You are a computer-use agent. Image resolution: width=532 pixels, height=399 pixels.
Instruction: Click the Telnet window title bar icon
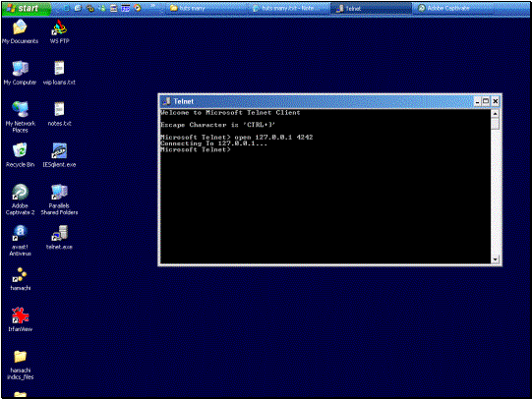click(x=166, y=101)
